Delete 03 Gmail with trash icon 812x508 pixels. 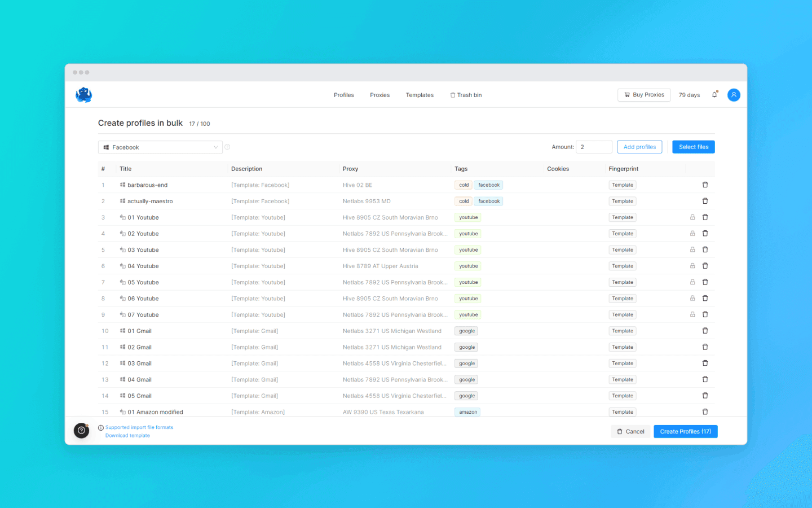point(705,363)
